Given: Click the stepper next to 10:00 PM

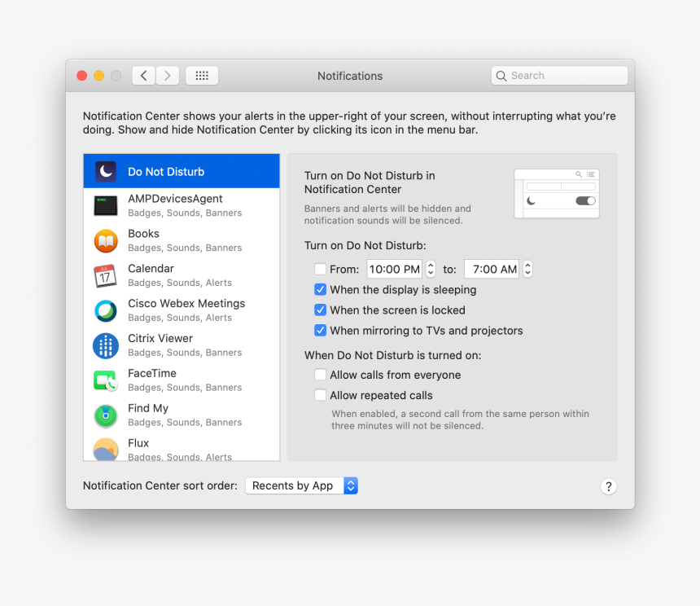Looking at the screenshot, I should coord(430,269).
